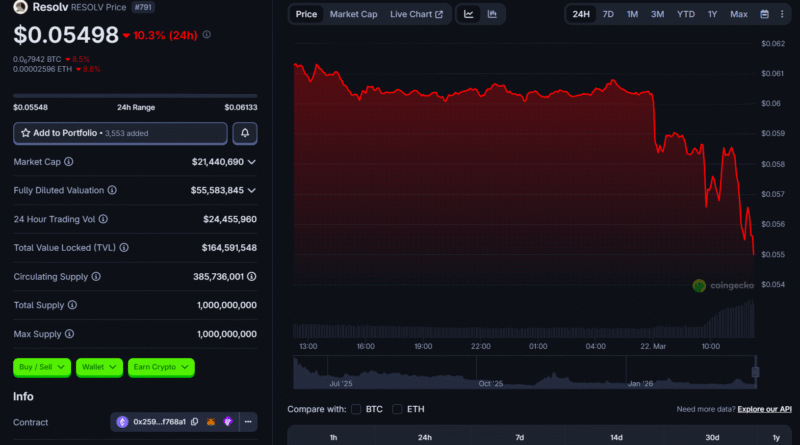Click the MetaMask fox icon in contract row
The image size is (800, 445).
click(x=211, y=422)
